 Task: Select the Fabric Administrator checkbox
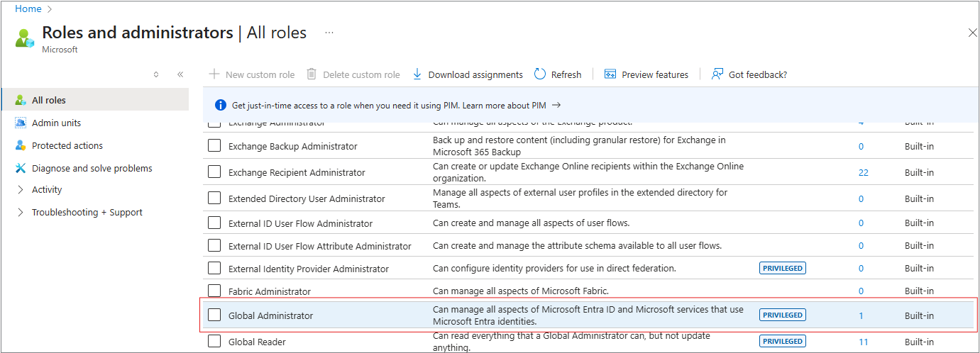(x=214, y=291)
